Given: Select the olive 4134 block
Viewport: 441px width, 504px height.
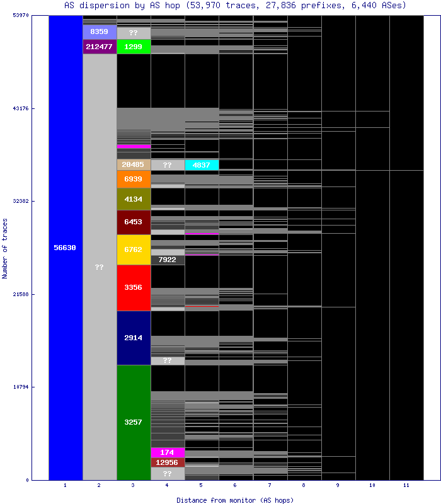Looking at the screenshot, I should 134,199.
